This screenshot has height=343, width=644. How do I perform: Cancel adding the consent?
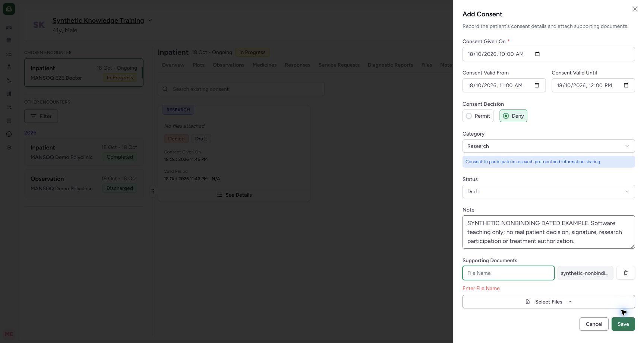(x=594, y=324)
